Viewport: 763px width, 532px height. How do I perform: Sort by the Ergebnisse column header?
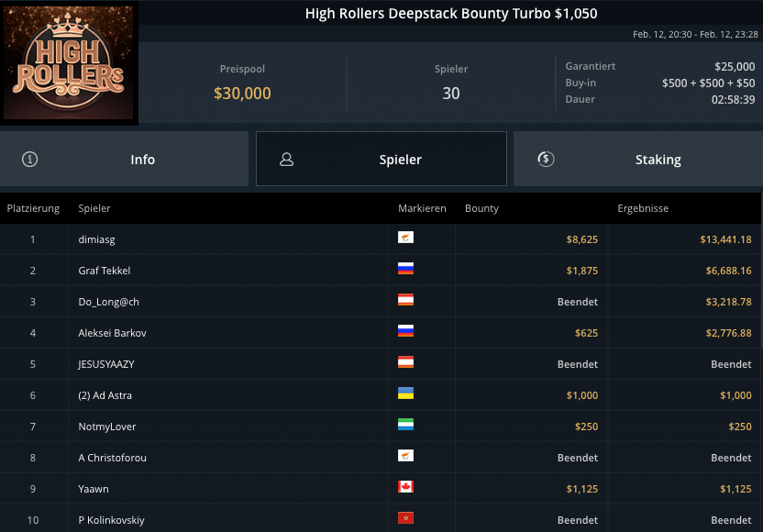point(643,208)
